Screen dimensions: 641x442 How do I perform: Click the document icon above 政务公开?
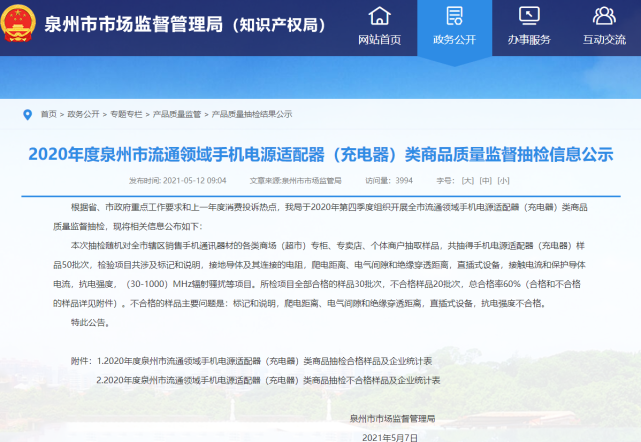pos(454,16)
